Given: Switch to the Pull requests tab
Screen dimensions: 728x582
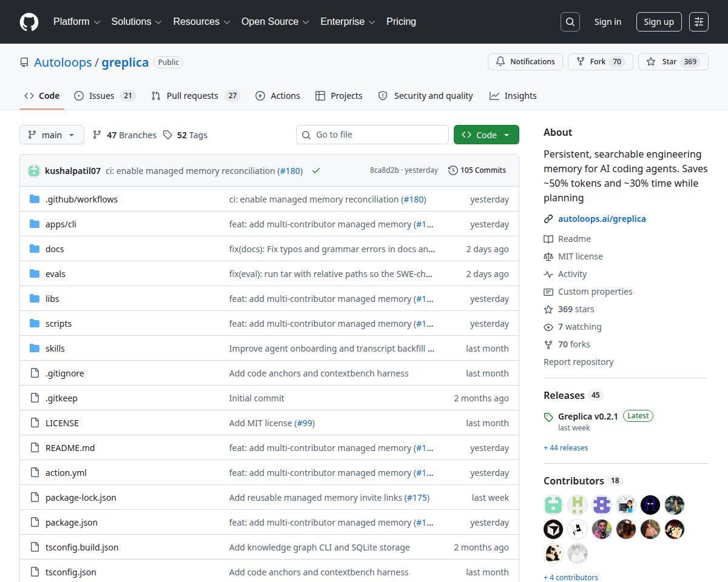Looking at the screenshot, I should point(196,96).
